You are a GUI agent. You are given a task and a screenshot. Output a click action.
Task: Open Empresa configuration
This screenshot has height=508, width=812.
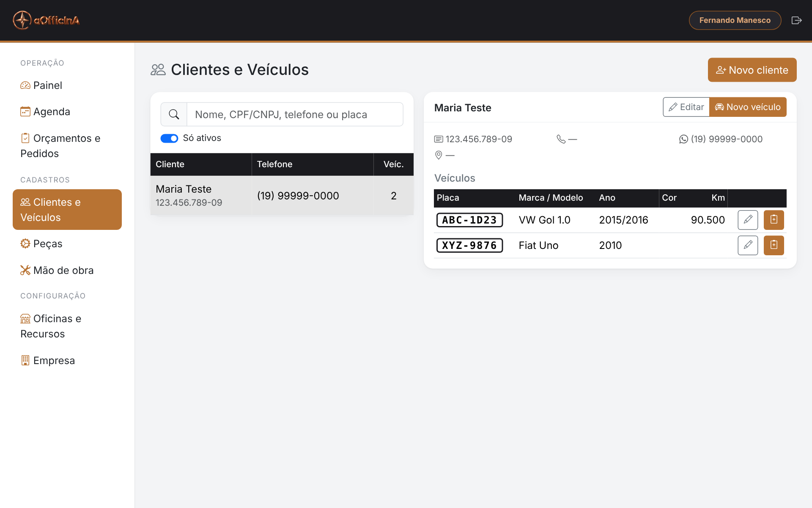pyautogui.click(x=67, y=361)
